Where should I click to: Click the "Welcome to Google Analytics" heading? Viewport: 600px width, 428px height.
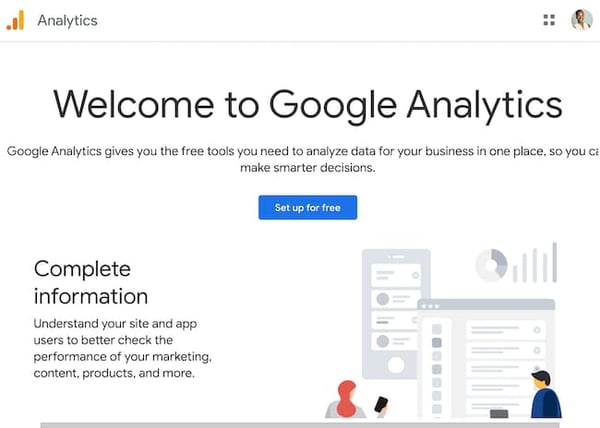coord(307,104)
